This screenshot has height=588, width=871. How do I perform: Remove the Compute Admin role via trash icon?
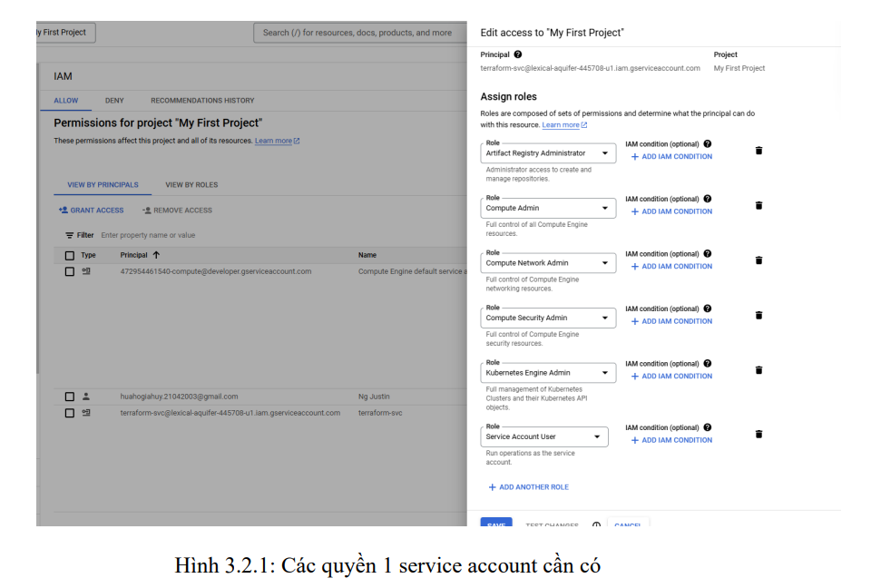click(758, 206)
